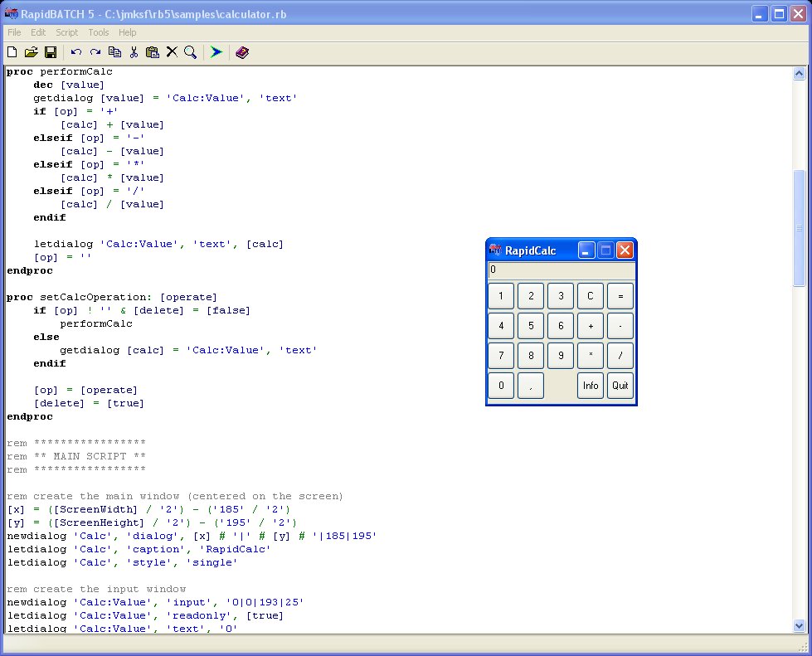Viewport: 812px width, 656px height.
Task: Undo the last edit
Action: pyautogui.click(x=76, y=52)
